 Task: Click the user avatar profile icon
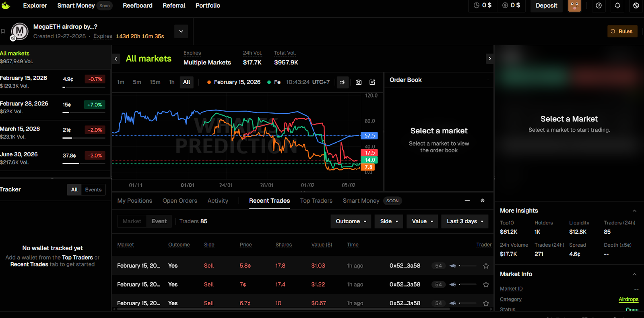click(574, 6)
